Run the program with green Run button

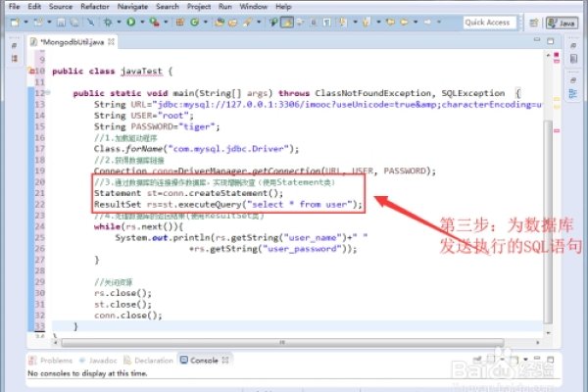point(130,22)
